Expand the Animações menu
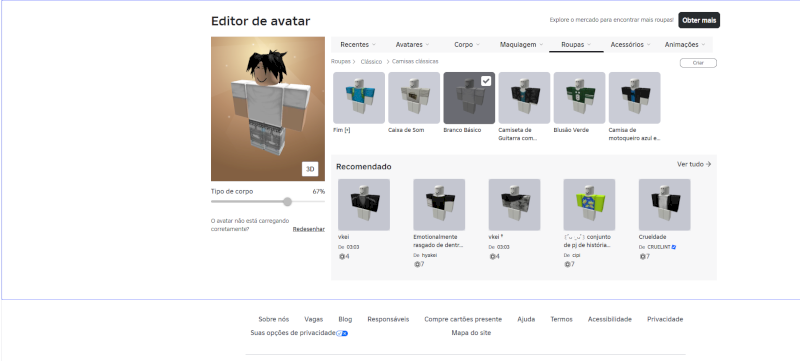The width and height of the screenshot is (800, 361). point(685,44)
